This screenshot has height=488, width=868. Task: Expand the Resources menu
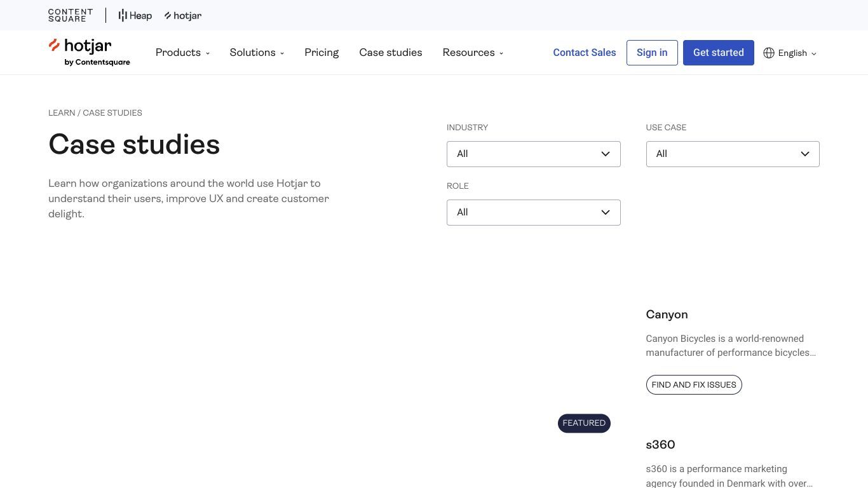473,52
